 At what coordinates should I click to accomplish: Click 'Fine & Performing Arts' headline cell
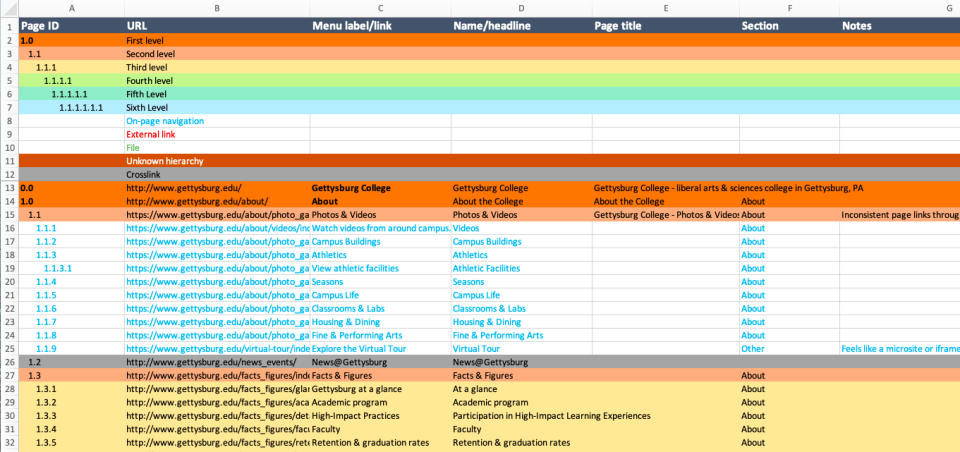click(x=522, y=336)
